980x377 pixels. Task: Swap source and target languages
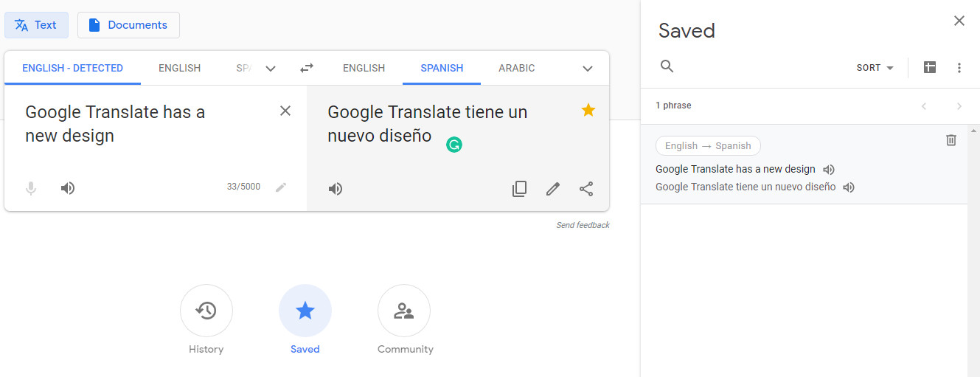[x=307, y=68]
